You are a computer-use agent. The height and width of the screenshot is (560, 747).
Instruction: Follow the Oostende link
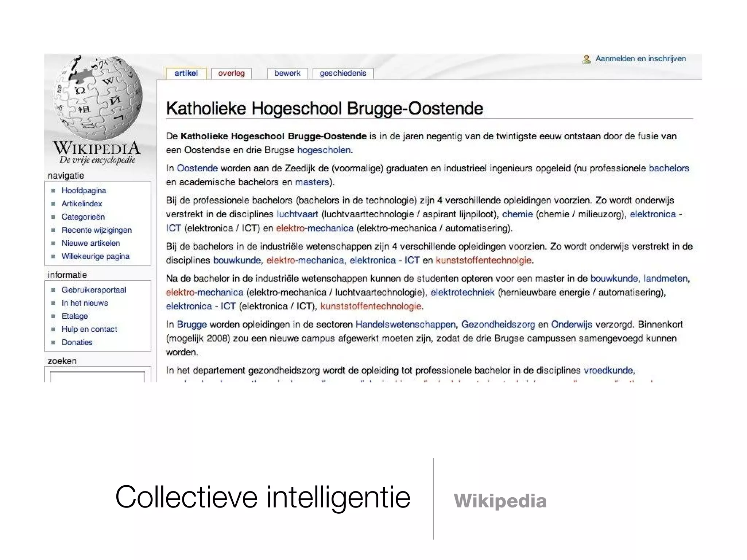(197, 168)
